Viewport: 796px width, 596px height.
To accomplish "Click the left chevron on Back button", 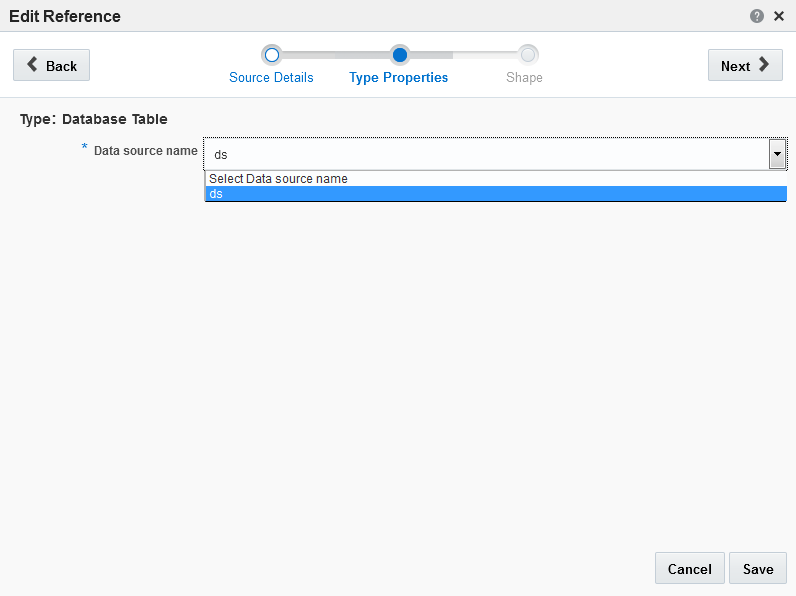I will pyautogui.click(x=32, y=64).
